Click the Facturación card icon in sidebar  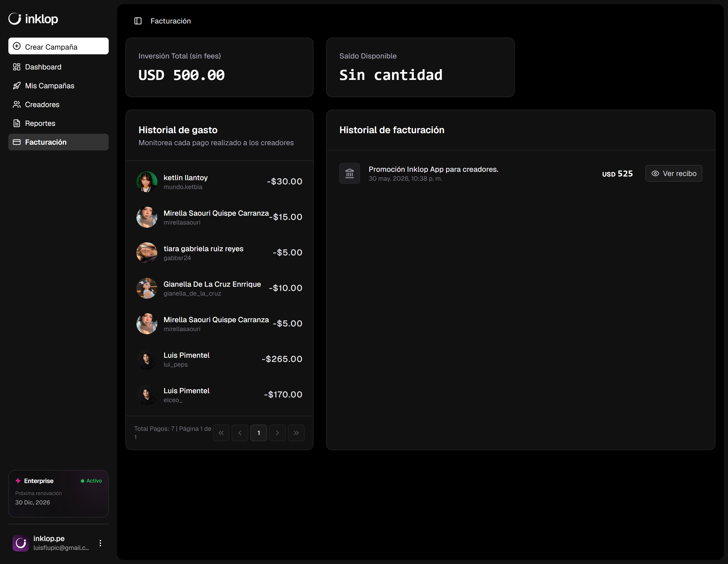point(17,142)
